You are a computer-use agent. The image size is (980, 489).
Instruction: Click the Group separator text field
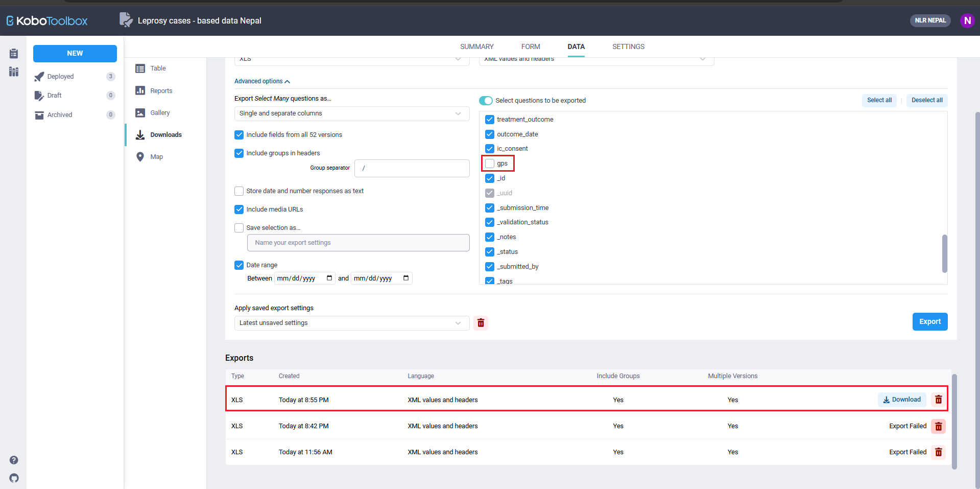(x=412, y=168)
